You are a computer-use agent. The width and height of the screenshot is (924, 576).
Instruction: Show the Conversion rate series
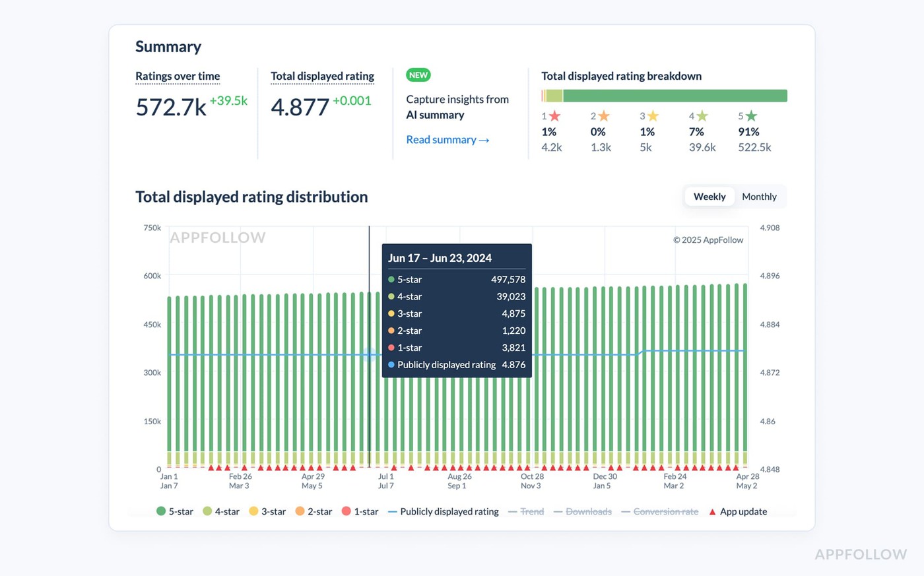pos(659,511)
